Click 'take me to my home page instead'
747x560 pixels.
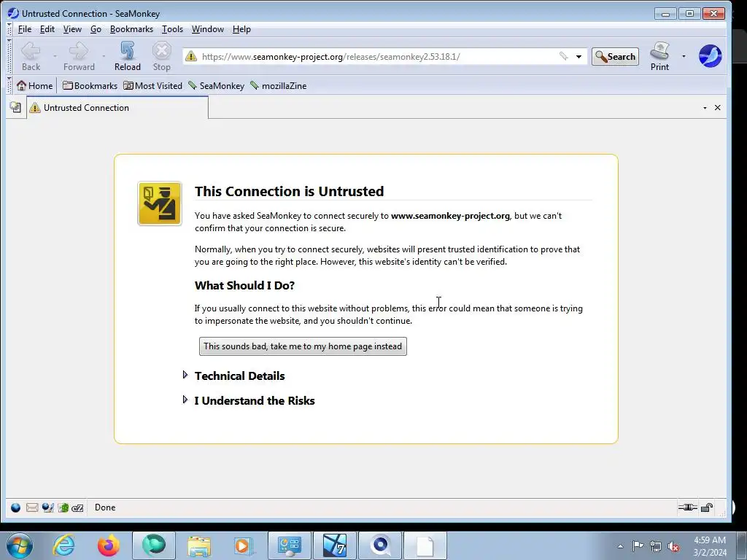[303, 346]
